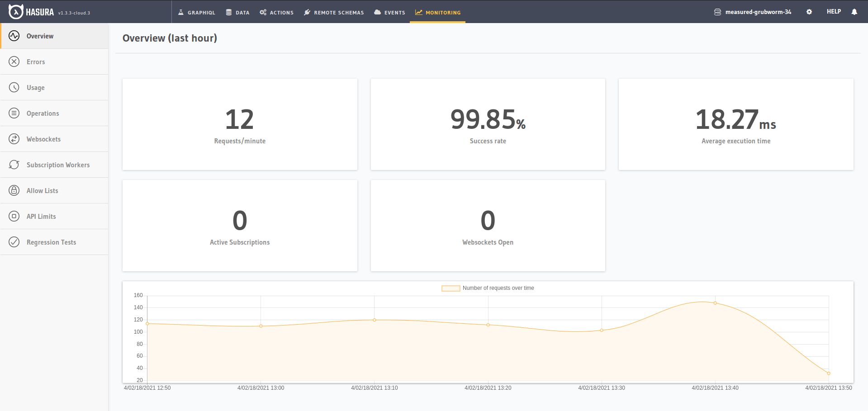Click the peak data point at 13:40
Image resolution: width=868 pixels, height=411 pixels.
(715, 303)
